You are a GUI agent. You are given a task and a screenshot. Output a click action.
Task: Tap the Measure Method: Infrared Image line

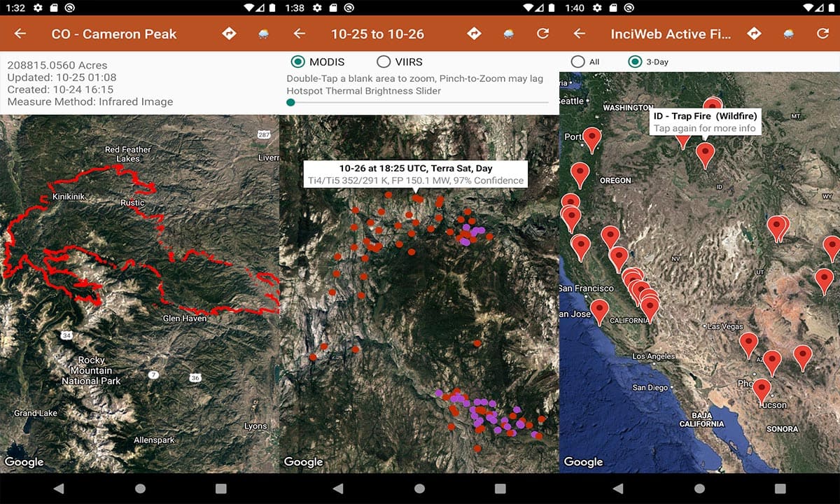tap(90, 101)
